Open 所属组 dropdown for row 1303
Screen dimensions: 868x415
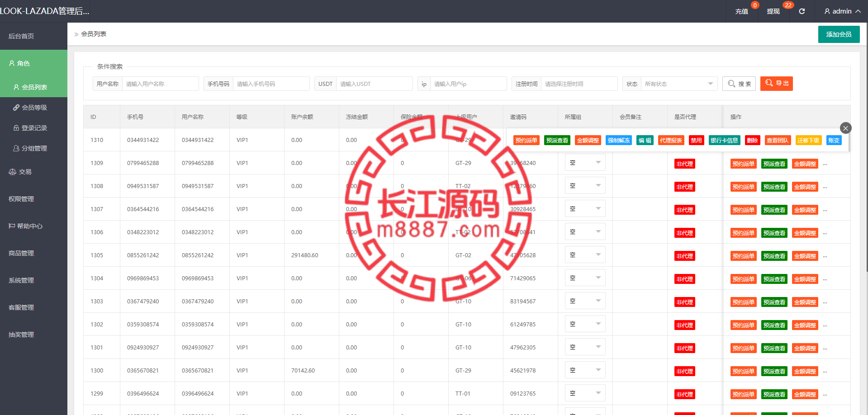coord(585,301)
